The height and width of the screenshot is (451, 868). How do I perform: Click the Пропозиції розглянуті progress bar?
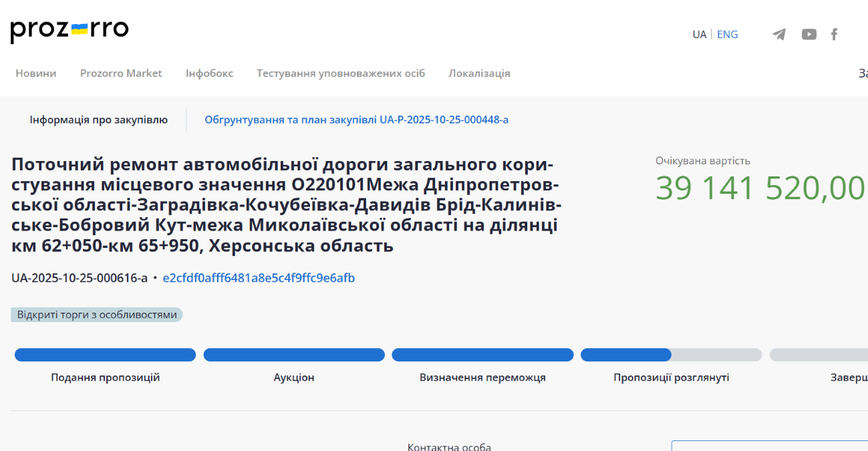coord(671,355)
